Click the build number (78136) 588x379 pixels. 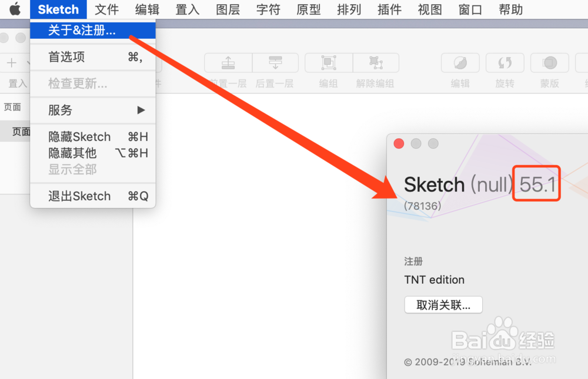(423, 206)
